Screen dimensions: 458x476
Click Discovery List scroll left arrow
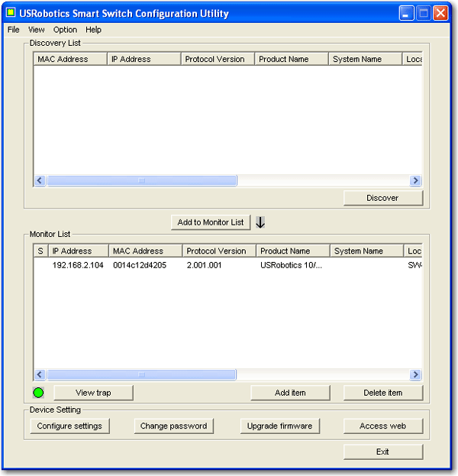click(40, 180)
